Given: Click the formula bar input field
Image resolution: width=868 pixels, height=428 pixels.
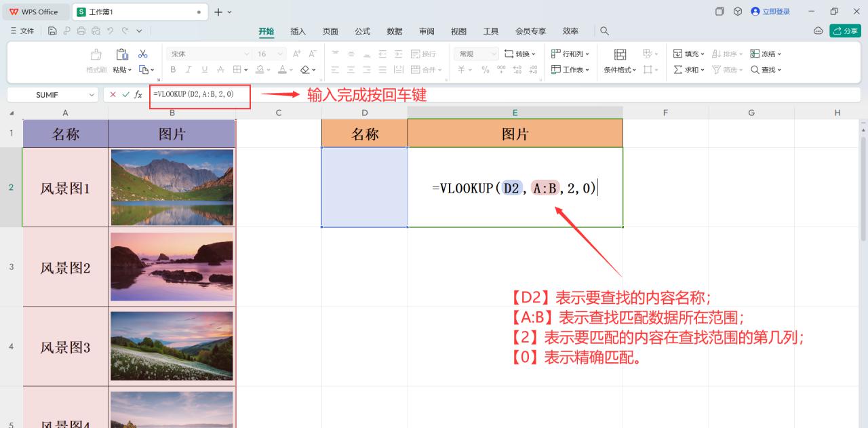Looking at the screenshot, I should 505,95.
